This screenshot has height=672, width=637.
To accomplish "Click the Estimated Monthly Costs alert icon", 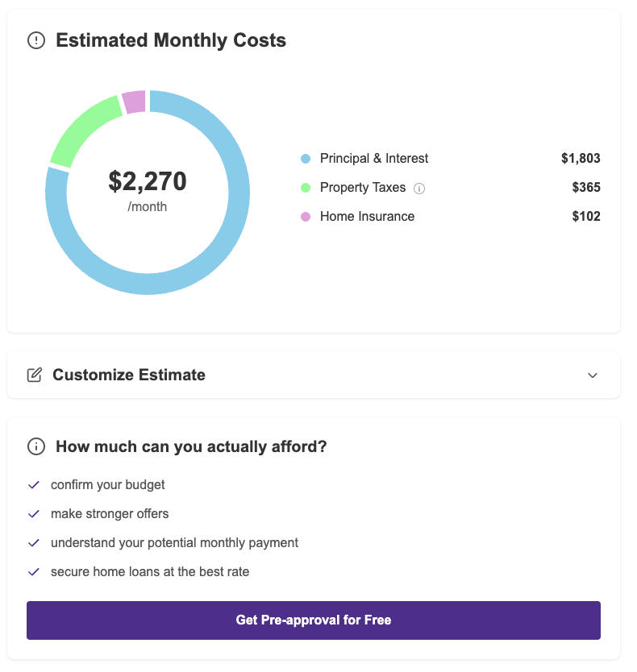I will point(36,40).
